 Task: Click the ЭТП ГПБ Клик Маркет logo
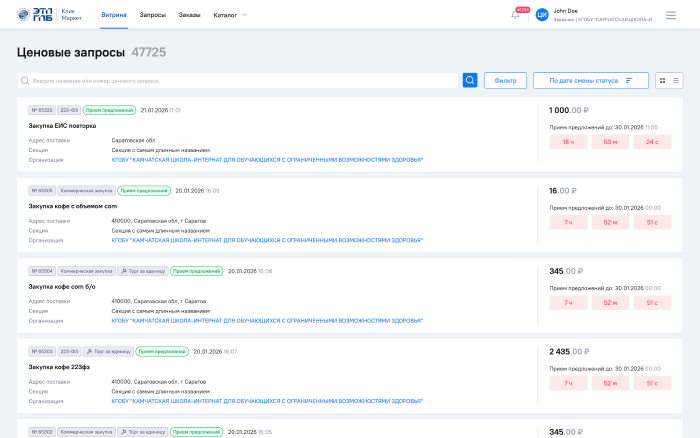(x=50, y=15)
